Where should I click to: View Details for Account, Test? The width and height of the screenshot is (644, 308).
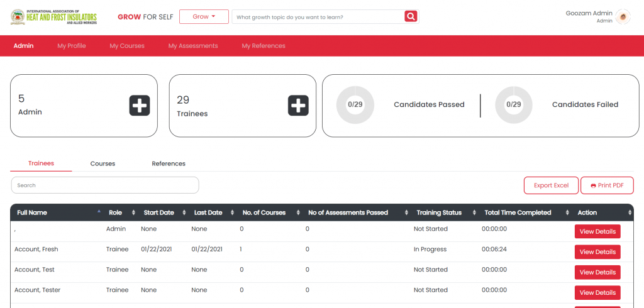(597, 272)
